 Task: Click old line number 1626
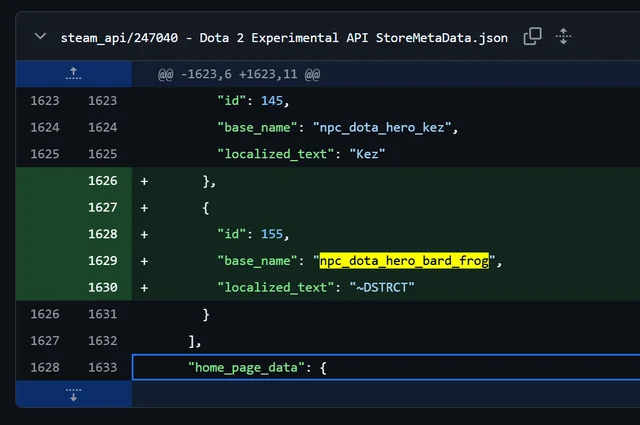(x=45, y=314)
